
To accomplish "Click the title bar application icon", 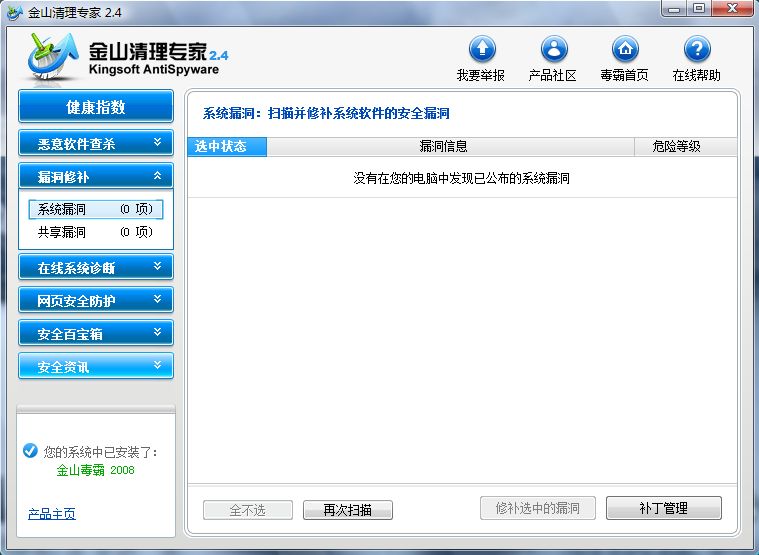I will pyautogui.click(x=15, y=12).
